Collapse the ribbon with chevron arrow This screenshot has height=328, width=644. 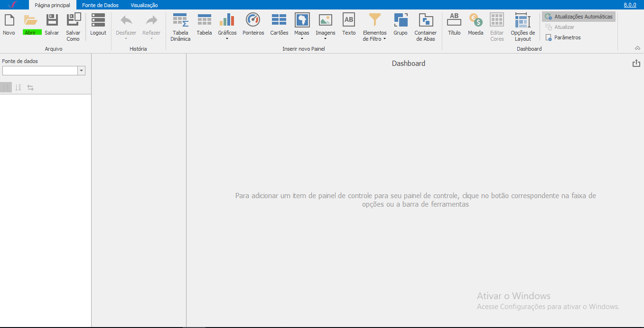[637, 48]
